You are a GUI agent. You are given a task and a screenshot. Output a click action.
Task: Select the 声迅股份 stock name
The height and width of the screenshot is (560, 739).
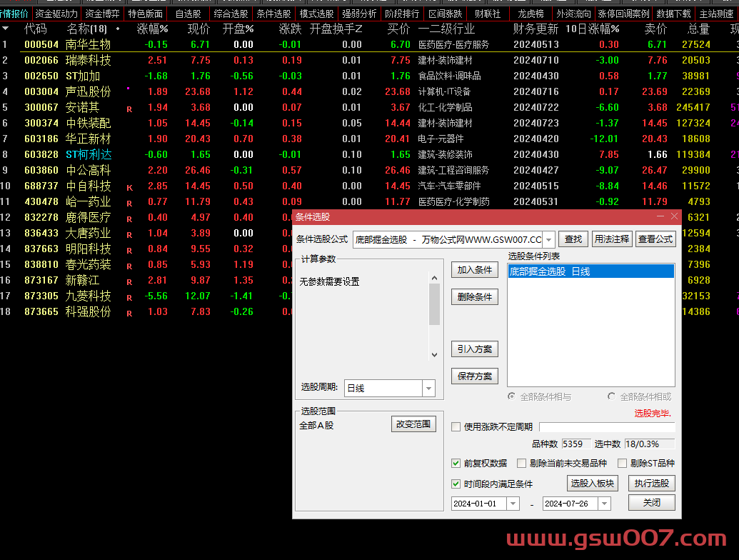88,92
